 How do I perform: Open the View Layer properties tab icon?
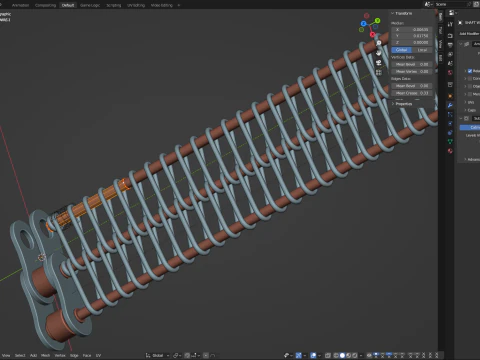(x=450, y=54)
